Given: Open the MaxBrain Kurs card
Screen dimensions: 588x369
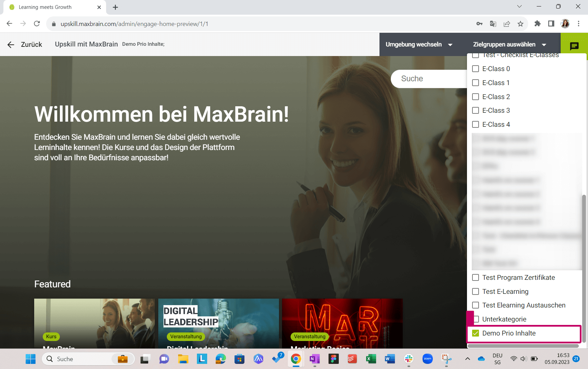Looking at the screenshot, I should point(94,324).
